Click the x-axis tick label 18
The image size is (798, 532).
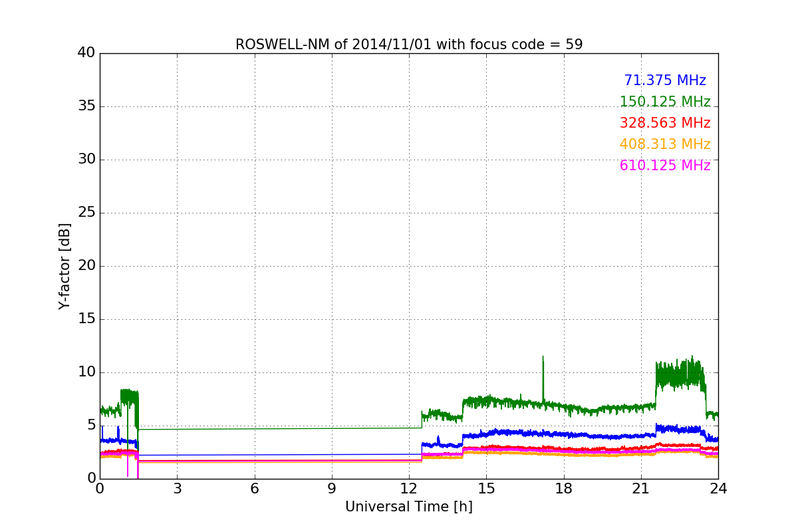(564, 489)
